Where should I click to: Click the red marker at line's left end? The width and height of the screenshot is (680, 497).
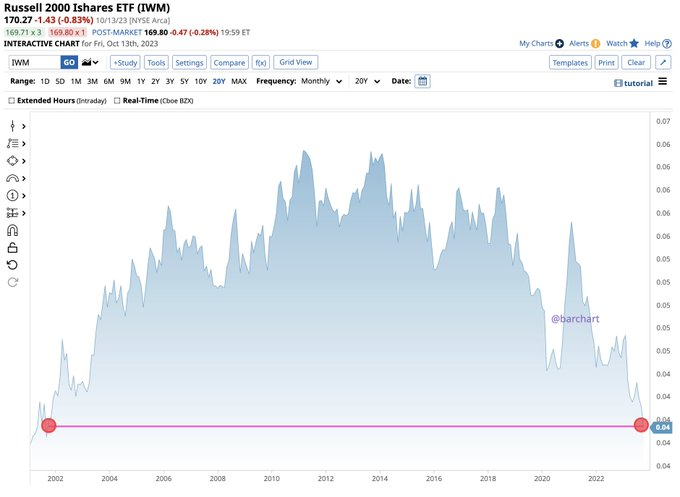[48, 426]
